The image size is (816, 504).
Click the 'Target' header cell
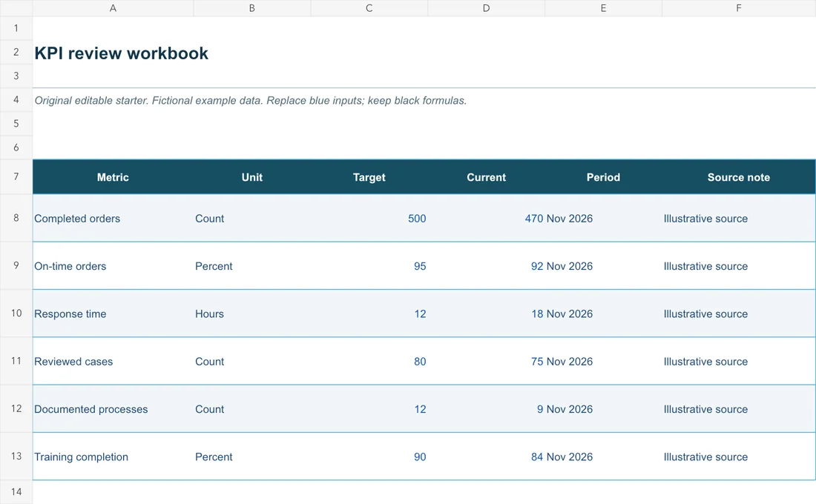click(x=369, y=177)
